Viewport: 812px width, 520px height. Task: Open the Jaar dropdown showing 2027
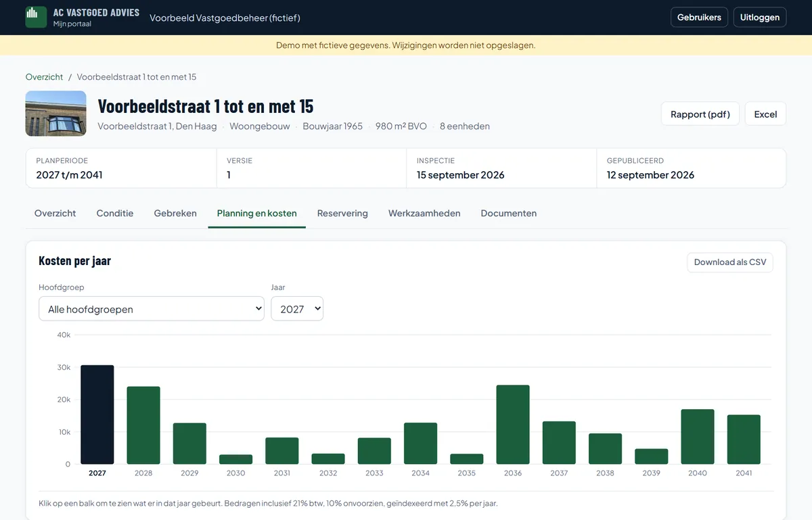point(297,309)
